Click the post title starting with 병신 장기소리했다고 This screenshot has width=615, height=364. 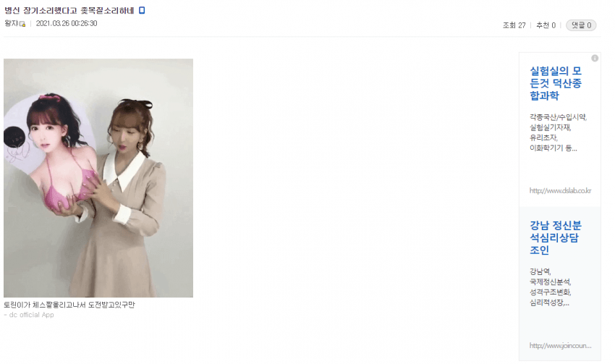pyautogui.click(x=69, y=11)
